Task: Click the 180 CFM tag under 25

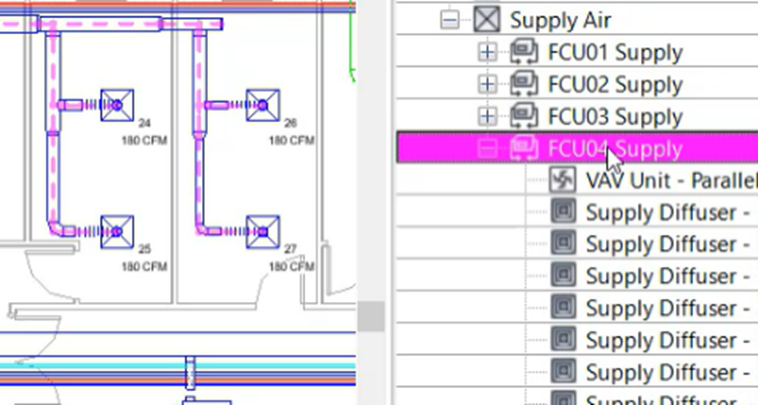Action: [144, 267]
